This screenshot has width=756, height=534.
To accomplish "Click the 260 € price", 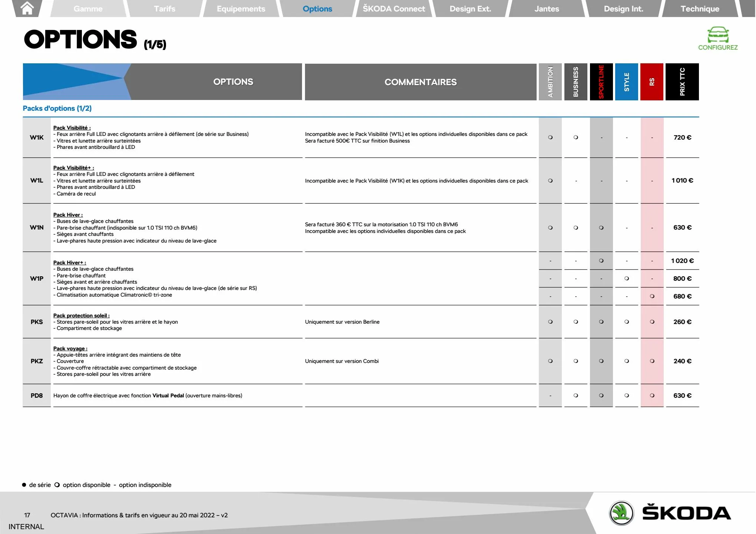I will pos(682,322).
